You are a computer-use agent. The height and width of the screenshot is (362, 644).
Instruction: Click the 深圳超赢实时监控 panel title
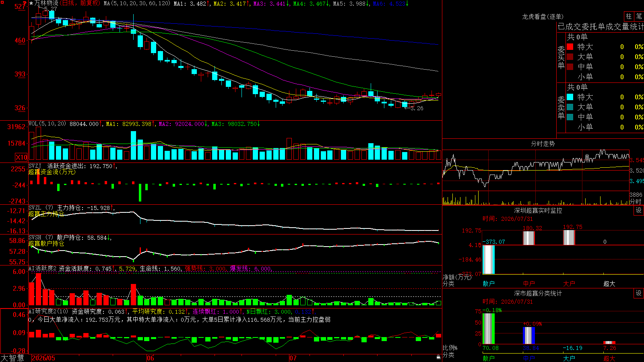(538, 210)
